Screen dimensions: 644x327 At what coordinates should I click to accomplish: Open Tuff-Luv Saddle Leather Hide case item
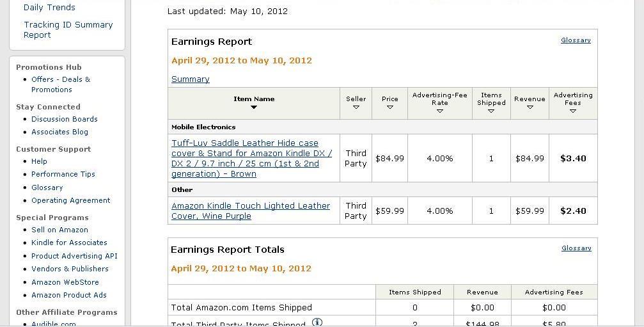point(252,158)
